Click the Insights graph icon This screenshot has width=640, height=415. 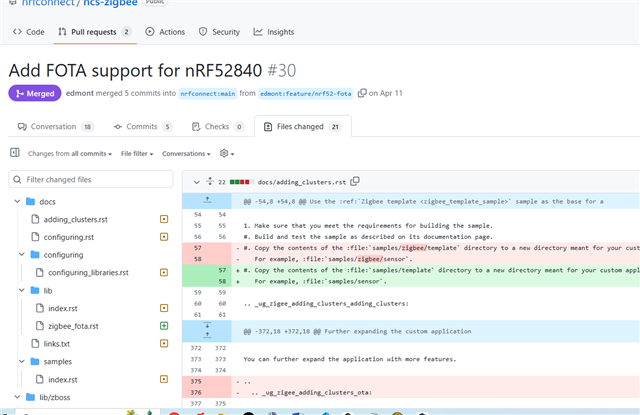pyautogui.click(x=258, y=32)
